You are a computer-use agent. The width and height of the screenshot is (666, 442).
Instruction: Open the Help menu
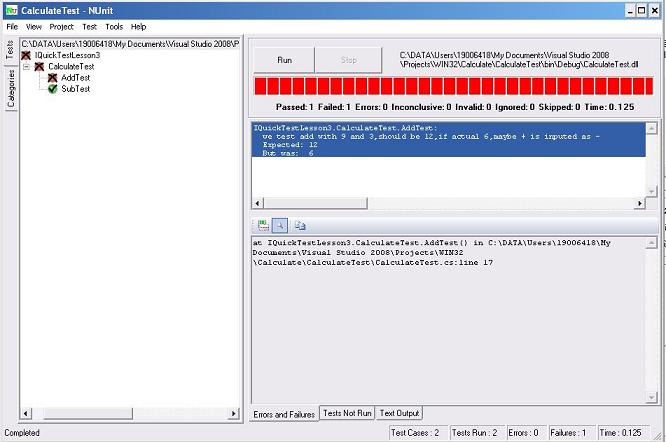point(138,27)
